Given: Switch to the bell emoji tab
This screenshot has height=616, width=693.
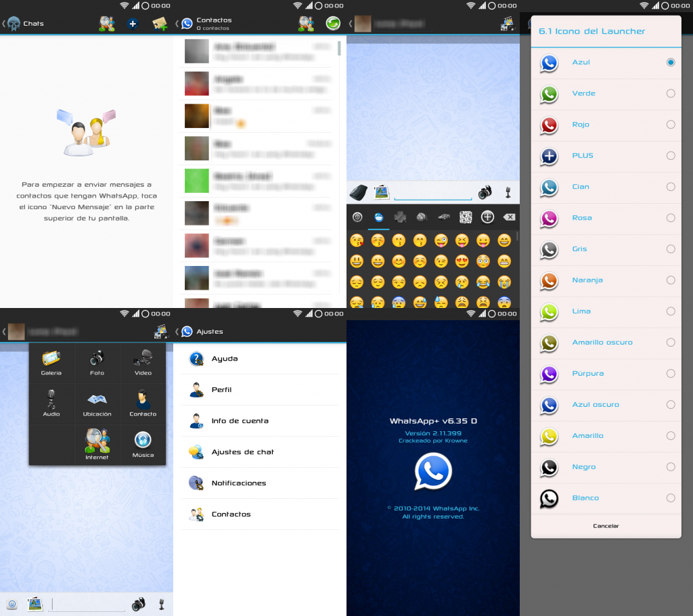Looking at the screenshot, I should [422, 217].
